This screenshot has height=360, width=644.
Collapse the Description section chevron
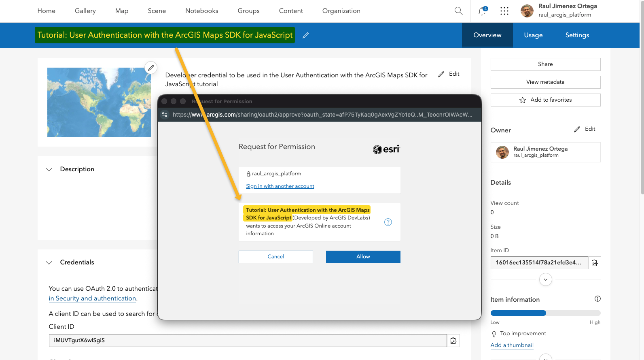[49, 170]
